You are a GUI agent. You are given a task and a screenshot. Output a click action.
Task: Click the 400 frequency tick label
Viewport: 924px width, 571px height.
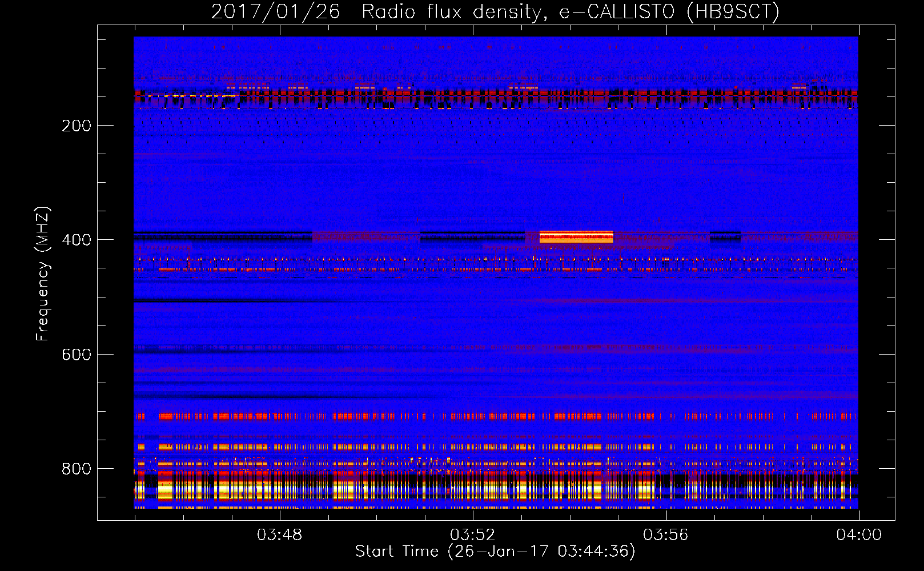point(77,240)
